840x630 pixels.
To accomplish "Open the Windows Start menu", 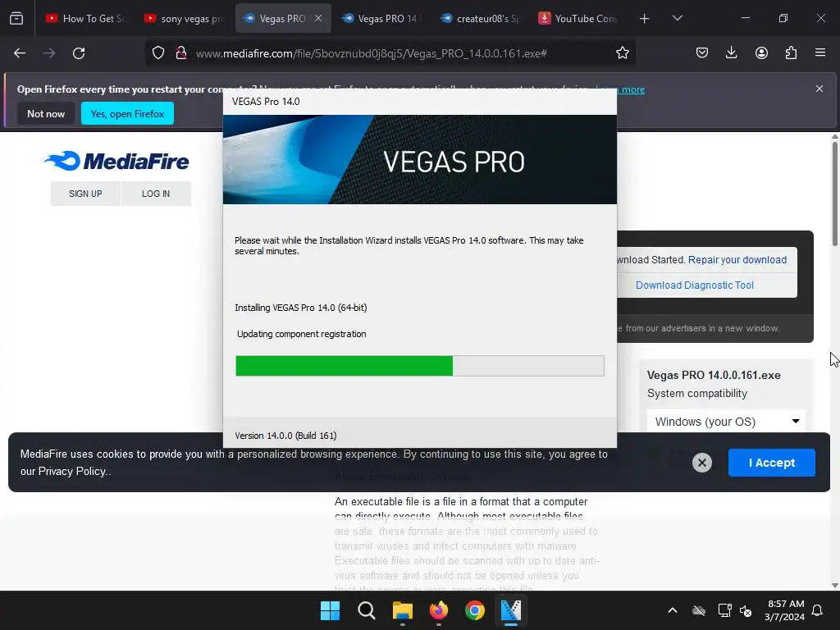I will tap(330, 610).
